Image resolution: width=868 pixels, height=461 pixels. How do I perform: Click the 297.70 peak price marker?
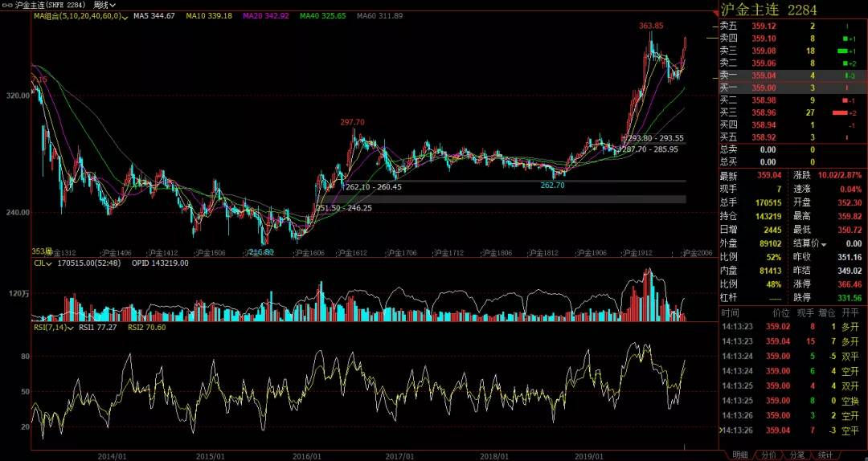click(353, 122)
